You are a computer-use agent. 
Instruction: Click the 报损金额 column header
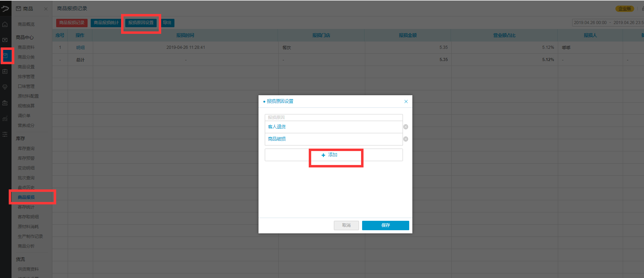pyautogui.click(x=408, y=35)
